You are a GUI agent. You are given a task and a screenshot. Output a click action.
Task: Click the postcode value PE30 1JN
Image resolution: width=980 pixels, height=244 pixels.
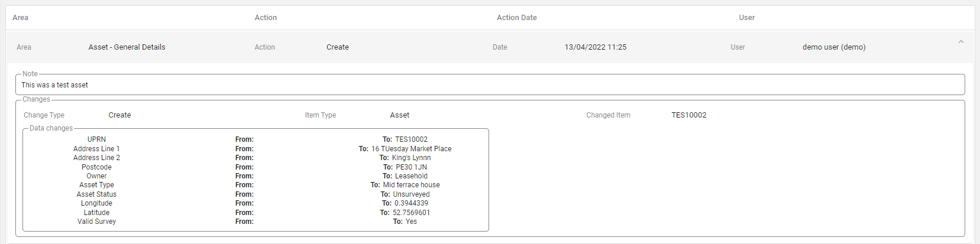pos(411,167)
